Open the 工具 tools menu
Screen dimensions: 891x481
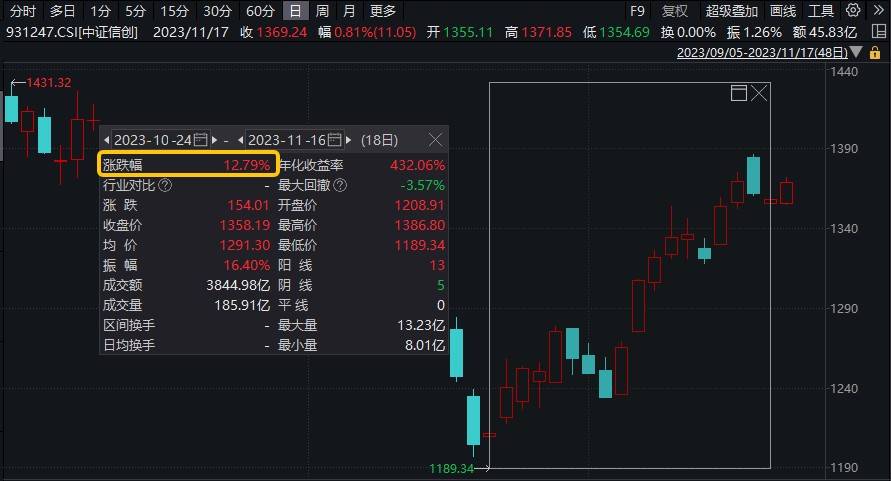[x=821, y=11]
